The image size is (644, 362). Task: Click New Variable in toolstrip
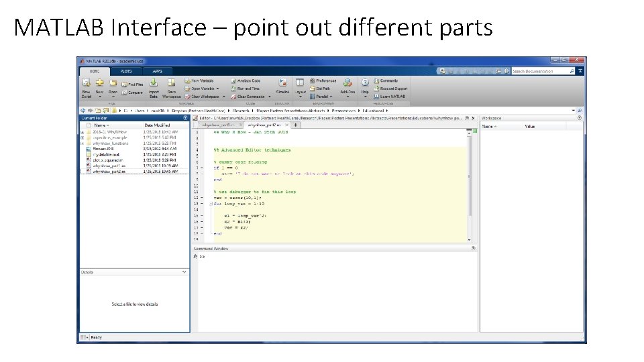199,80
